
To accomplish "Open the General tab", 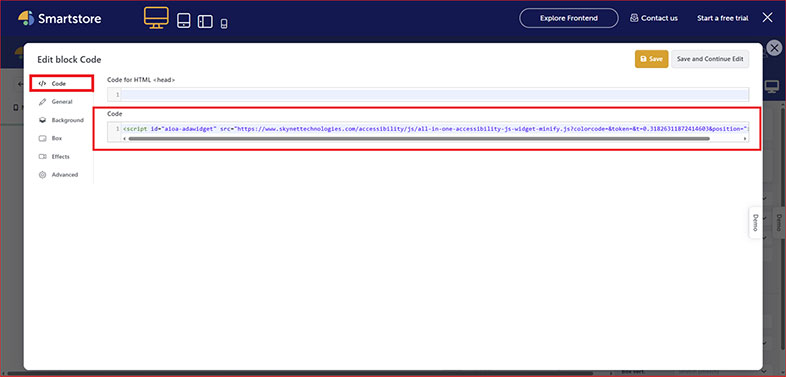I will tap(62, 102).
